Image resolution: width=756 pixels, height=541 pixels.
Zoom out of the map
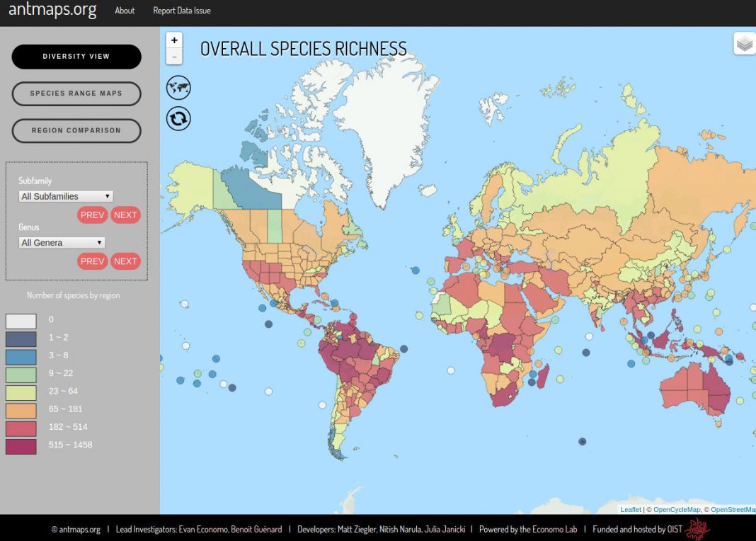click(x=174, y=57)
